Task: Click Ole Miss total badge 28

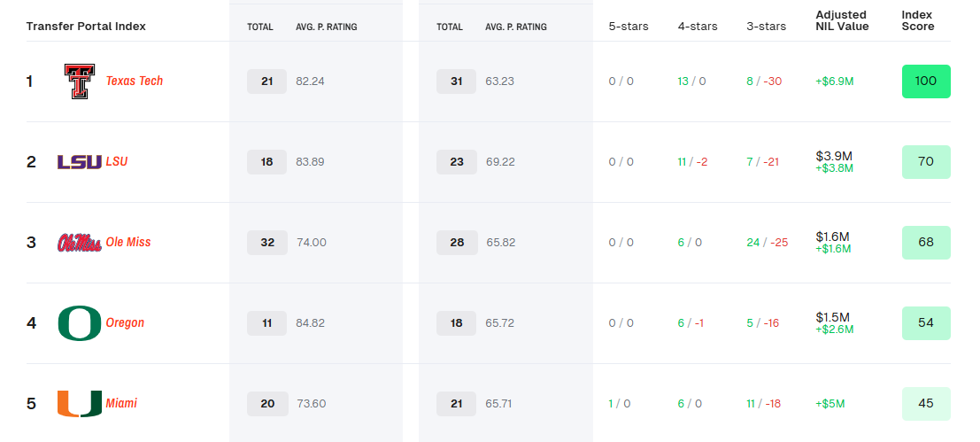Action: [x=457, y=243]
